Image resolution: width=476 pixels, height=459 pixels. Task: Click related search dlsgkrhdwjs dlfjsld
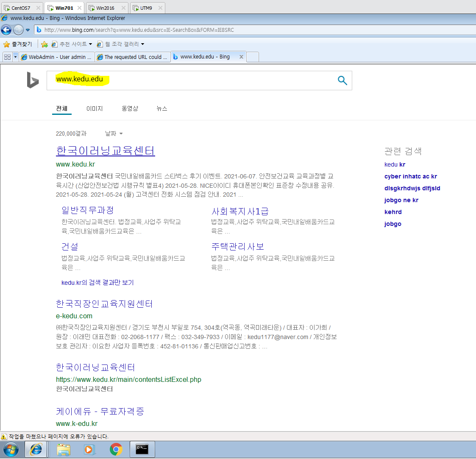click(x=412, y=188)
